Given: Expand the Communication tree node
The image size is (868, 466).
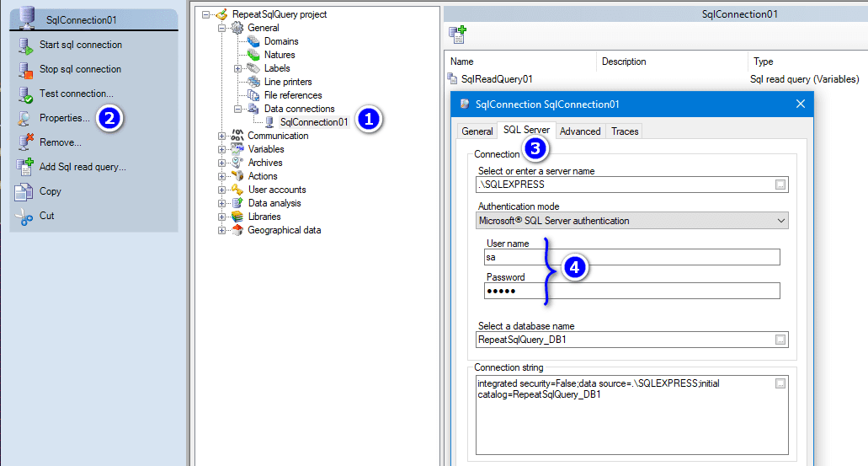Looking at the screenshot, I should (x=222, y=136).
